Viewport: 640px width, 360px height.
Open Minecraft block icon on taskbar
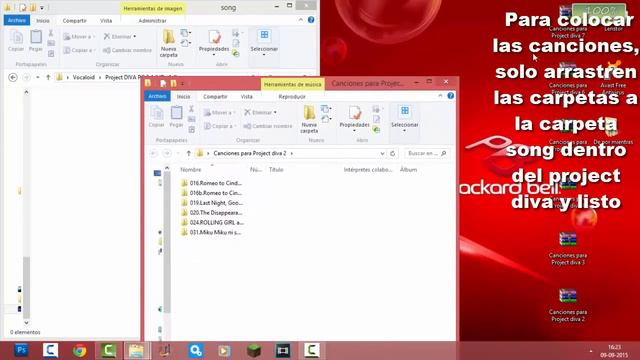click(x=253, y=350)
